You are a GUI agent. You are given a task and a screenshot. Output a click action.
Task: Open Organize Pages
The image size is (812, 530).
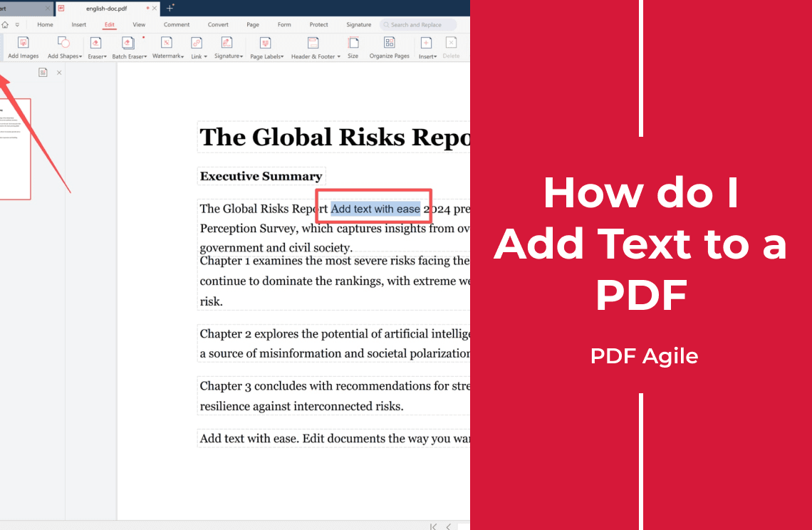coord(389,48)
